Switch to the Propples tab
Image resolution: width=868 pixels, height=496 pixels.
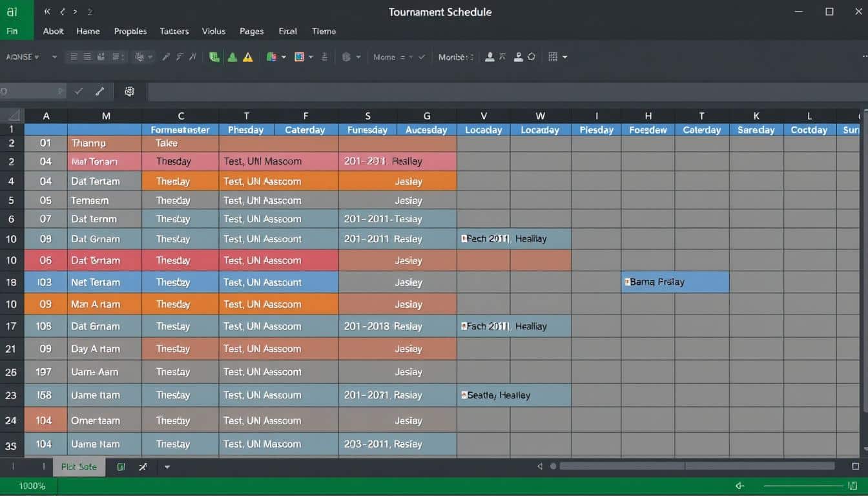130,31
